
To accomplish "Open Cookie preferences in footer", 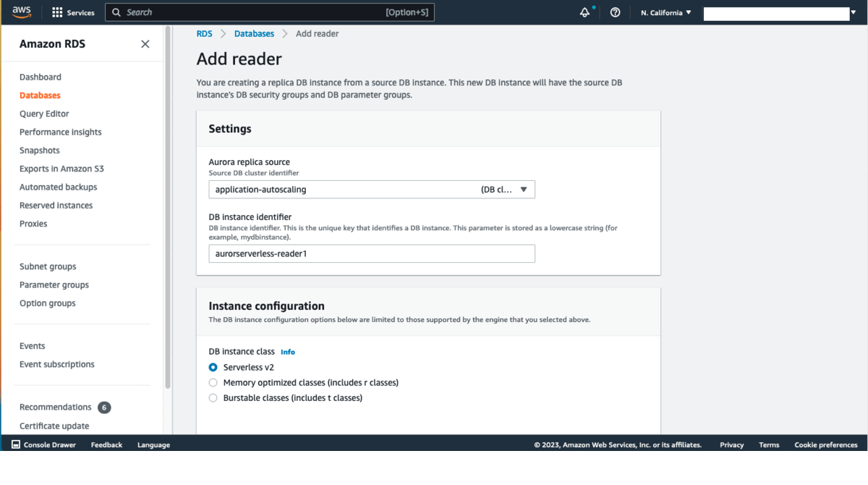I will tap(826, 444).
